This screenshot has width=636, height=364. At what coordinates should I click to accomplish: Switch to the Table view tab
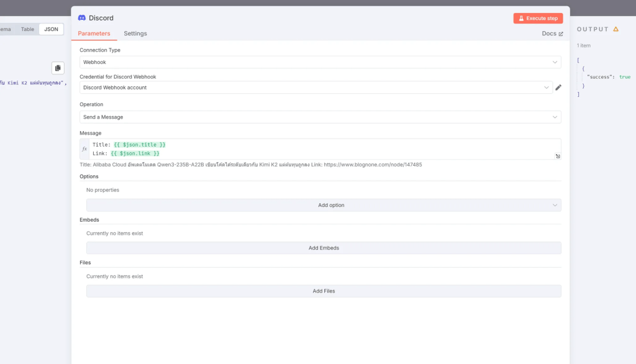[x=27, y=29]
